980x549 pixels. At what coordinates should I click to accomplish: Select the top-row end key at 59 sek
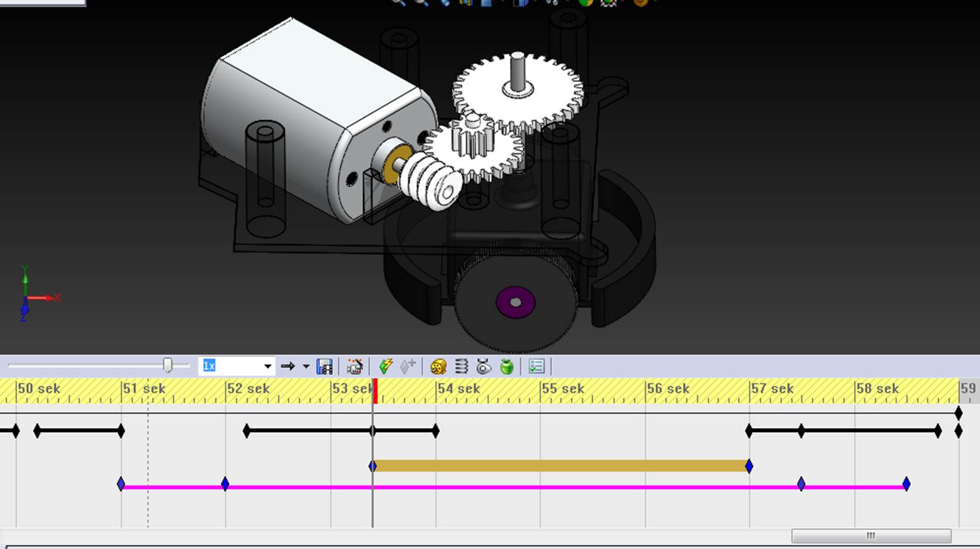pos(959,413)
